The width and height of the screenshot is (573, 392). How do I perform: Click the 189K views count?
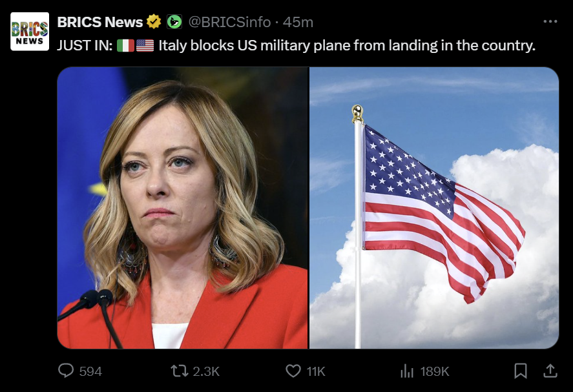tap(435, 371)
